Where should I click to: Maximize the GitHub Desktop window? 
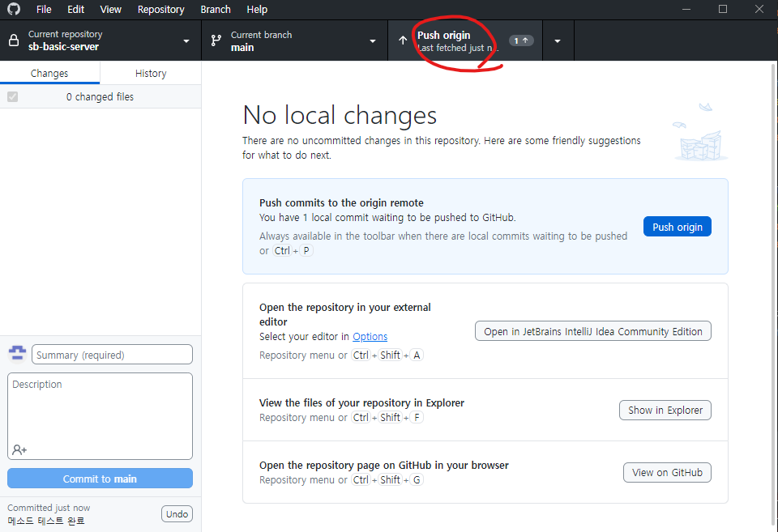tap(723, 10)
